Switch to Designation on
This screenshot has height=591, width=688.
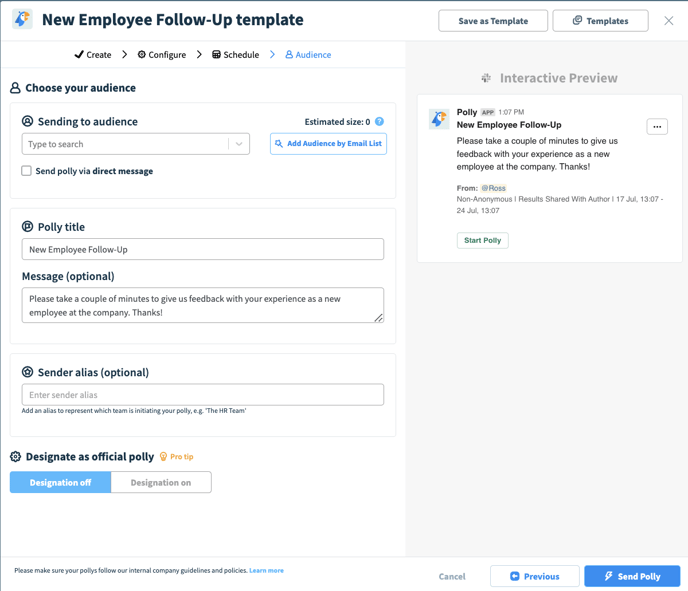161,482
